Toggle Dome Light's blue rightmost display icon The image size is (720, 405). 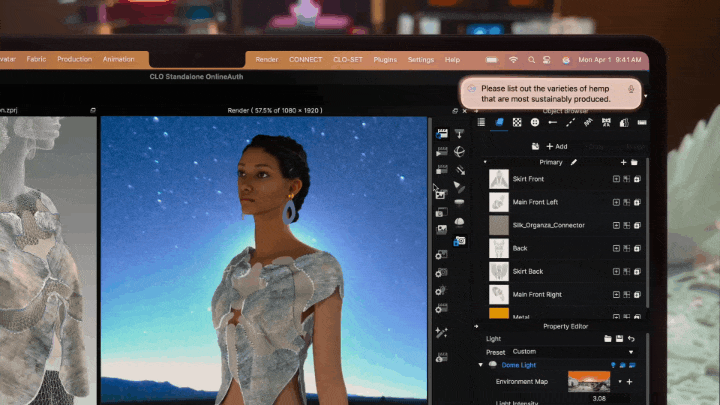[632, 365]
